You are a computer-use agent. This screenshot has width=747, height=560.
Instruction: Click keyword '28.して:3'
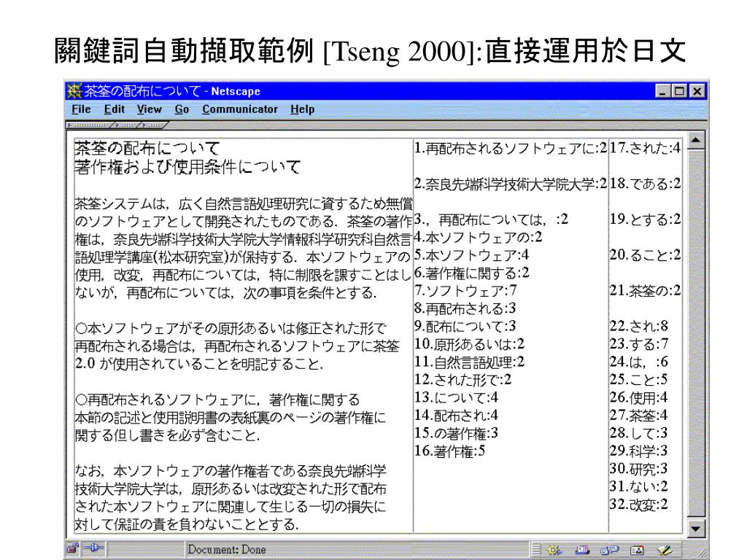pos(639,433)
